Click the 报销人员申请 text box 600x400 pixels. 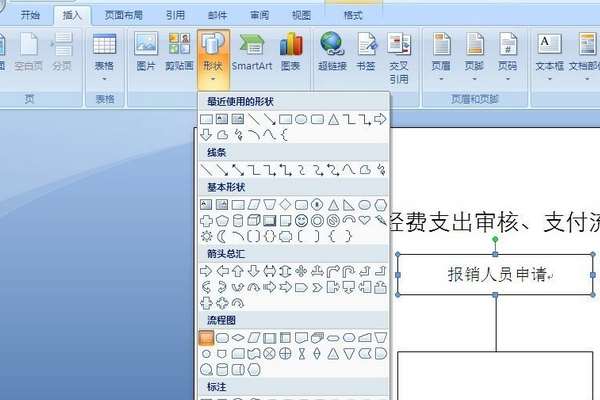[496, 274]
